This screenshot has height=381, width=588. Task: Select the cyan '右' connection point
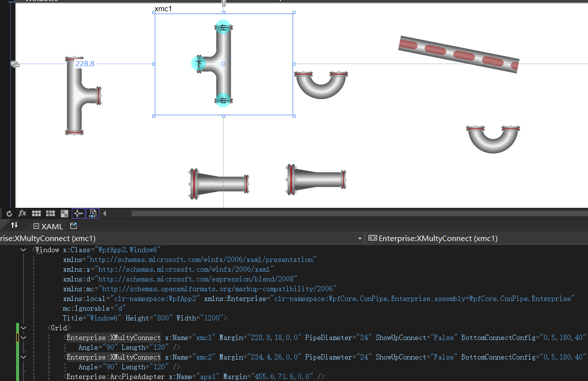click(x=223, y=100)
